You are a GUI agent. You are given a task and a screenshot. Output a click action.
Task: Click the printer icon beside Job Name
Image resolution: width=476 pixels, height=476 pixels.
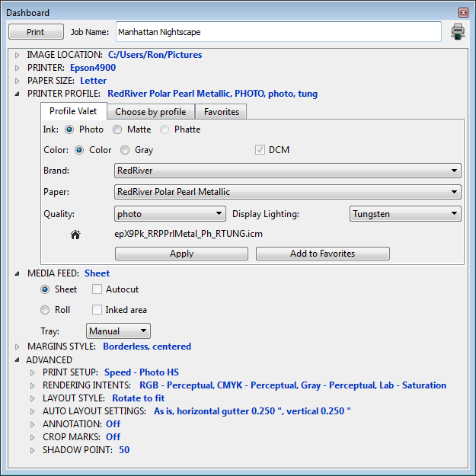[458, 31]
